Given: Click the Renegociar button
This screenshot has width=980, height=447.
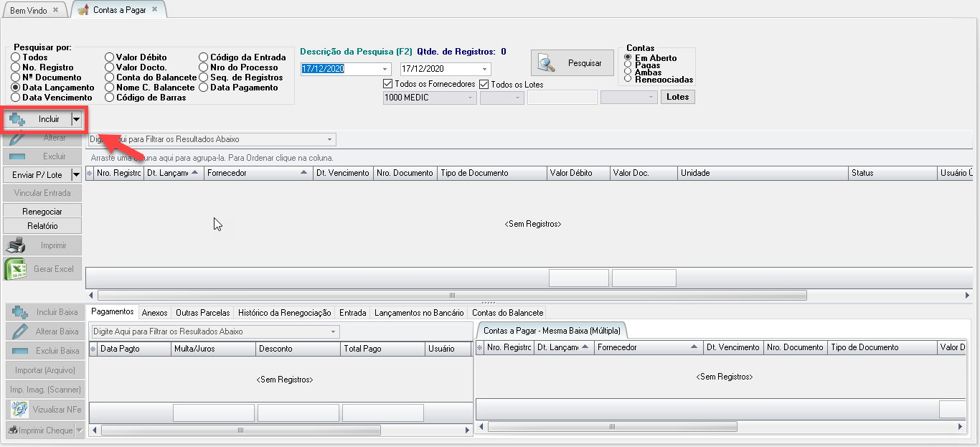Looking at the screenshot, I should (x=42, y=212).
